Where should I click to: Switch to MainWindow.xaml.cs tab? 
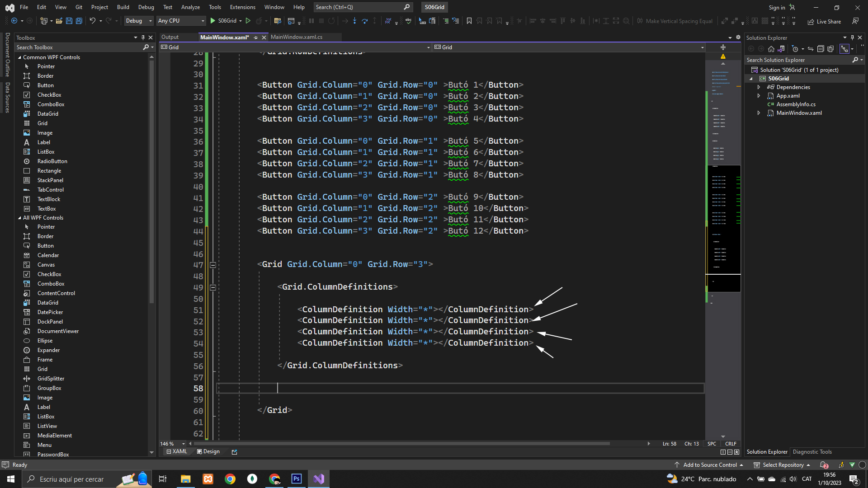pos(297,37)
